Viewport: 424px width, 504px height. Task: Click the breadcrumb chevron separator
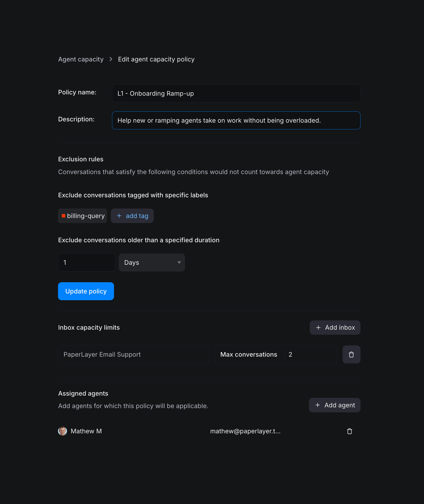coord(111,59)
